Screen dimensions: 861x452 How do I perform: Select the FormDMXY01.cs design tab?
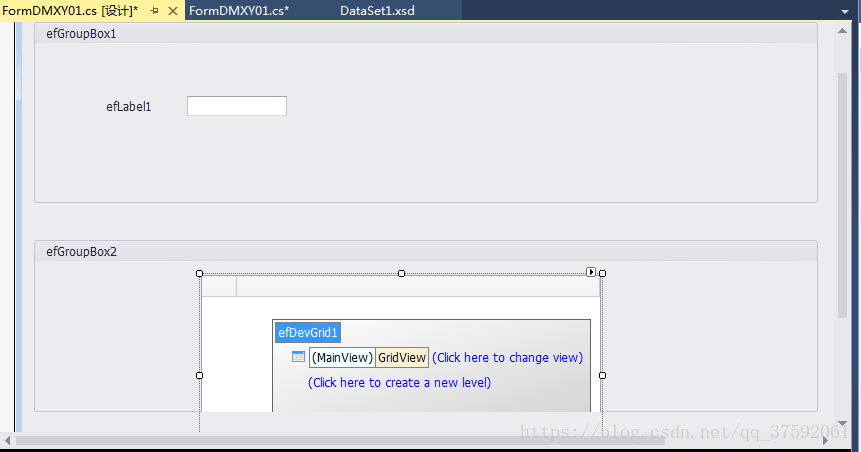point(70,10)
